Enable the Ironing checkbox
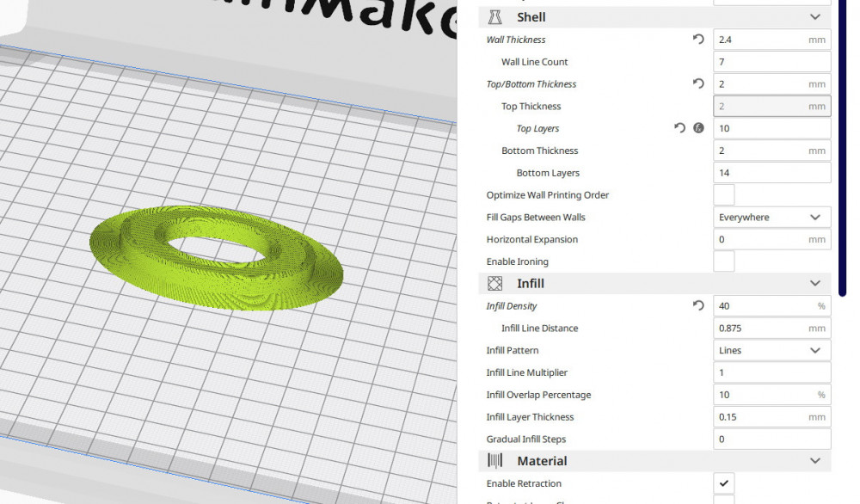The width and height of the screenshot is (860, 504). 723,261
